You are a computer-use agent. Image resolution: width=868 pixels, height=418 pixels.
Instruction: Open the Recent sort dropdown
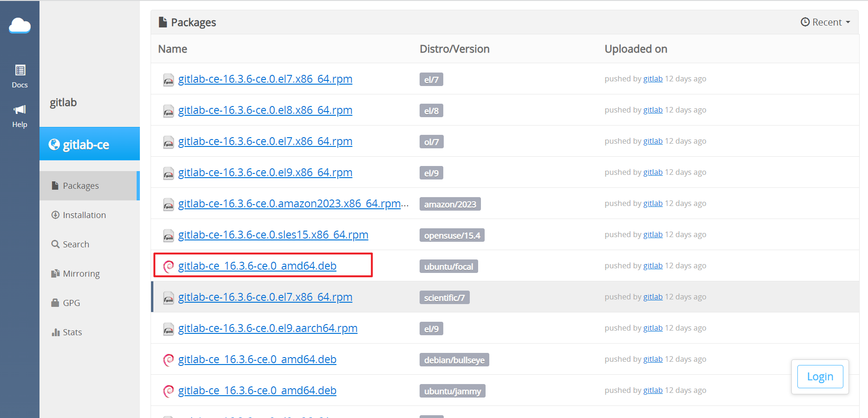click(x=825, y=22)
